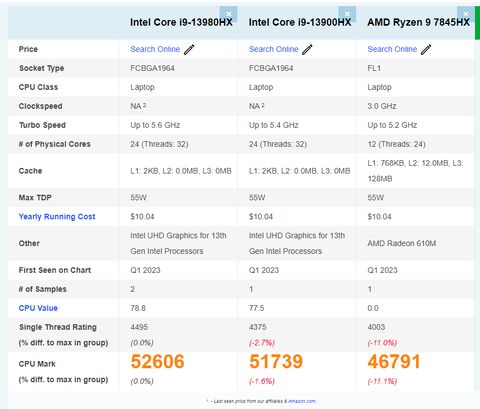Click the Intel Core i9-13980HX column heading
The image size is (480, 409).
[x=181, y=22]
